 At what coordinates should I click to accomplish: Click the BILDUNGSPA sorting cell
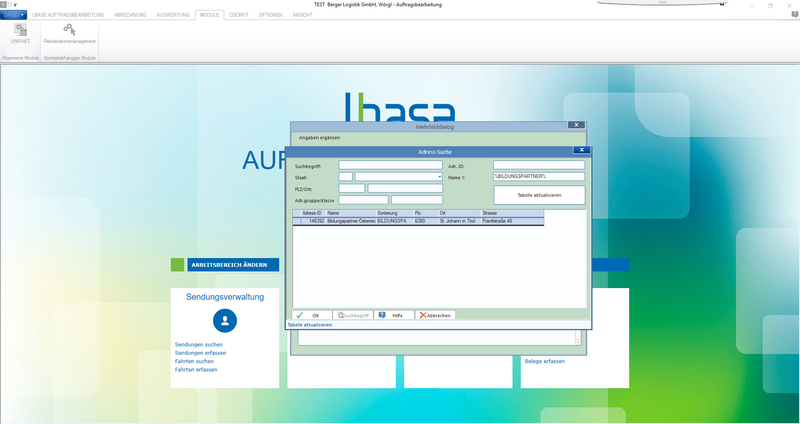pyautogui.click(x=394, y=221)
